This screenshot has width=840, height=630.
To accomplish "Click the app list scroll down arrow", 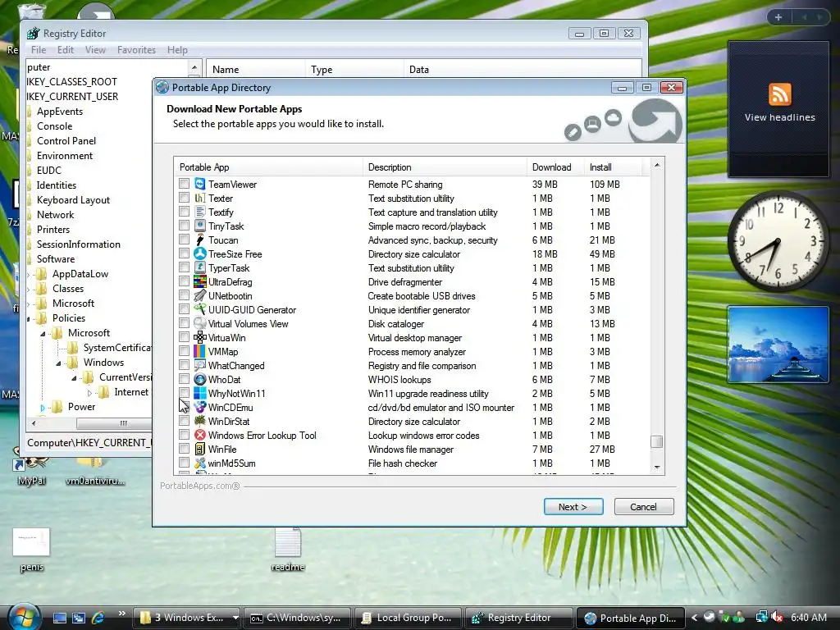I will (x=657, y=468).
